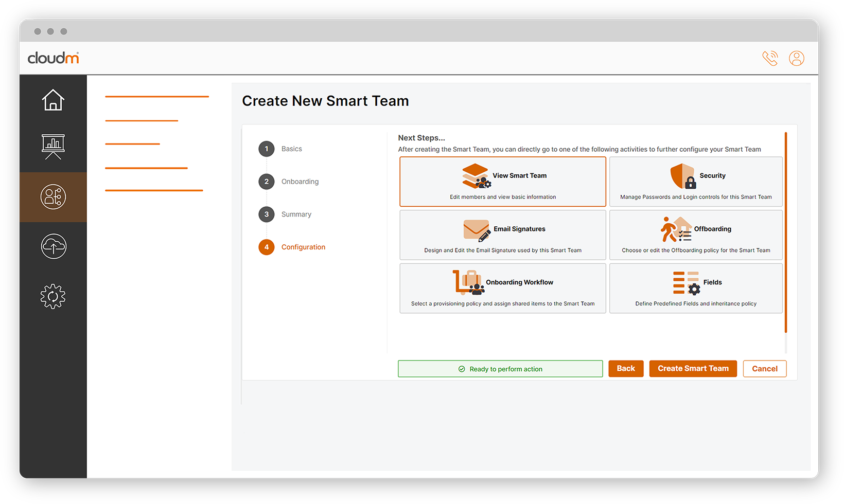Open the user profile icon
This screenshot has width=844, height=504.
point(797,58)
